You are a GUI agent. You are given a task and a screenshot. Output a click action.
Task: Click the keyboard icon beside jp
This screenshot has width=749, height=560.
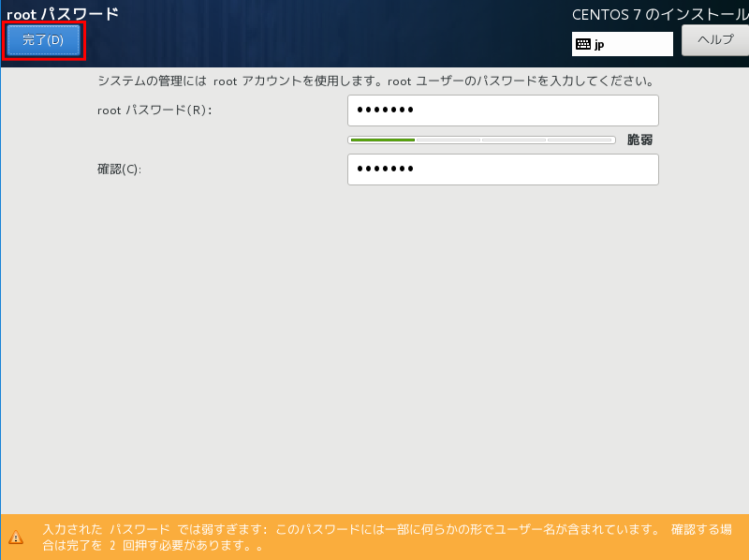click(582, 44)
